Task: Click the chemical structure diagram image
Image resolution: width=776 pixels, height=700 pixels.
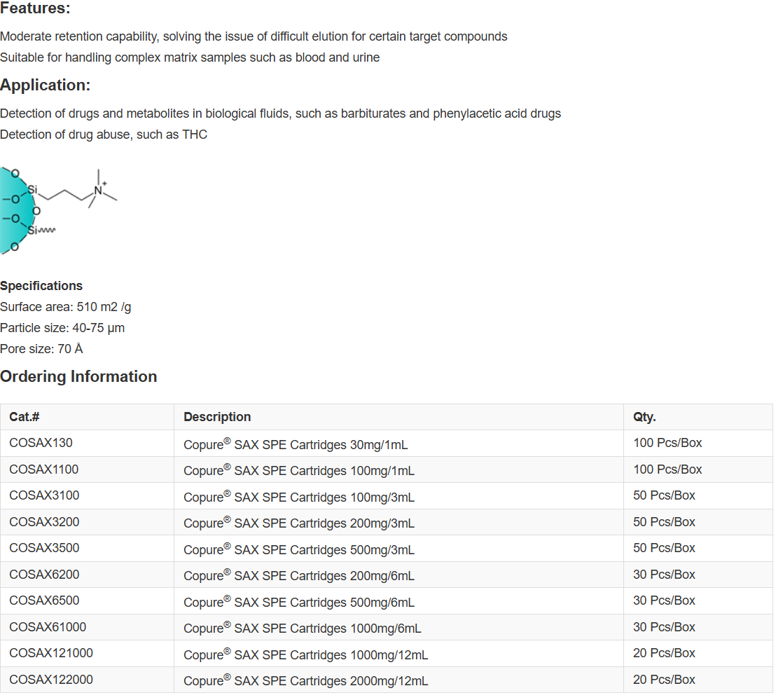Action: tap(58, 210)
